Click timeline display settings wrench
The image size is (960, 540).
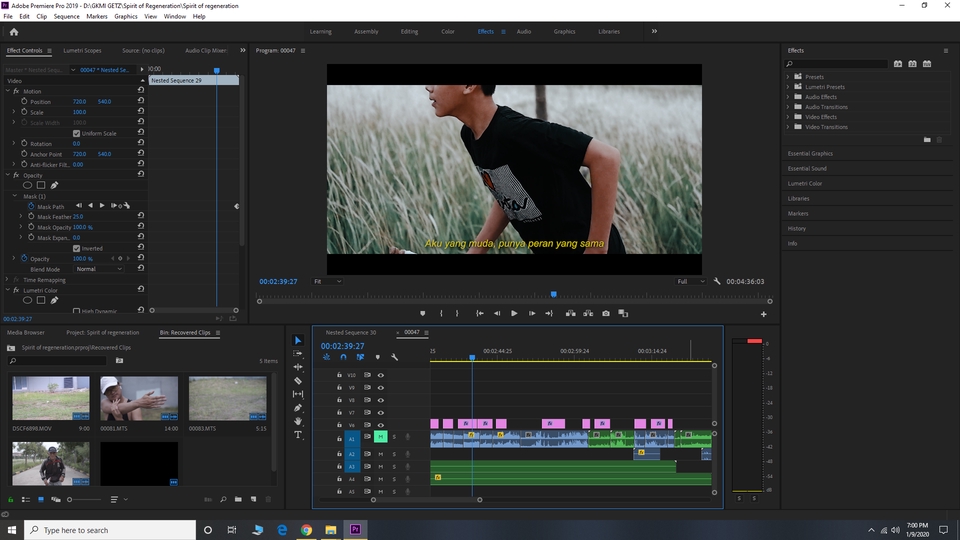[394, 357]
